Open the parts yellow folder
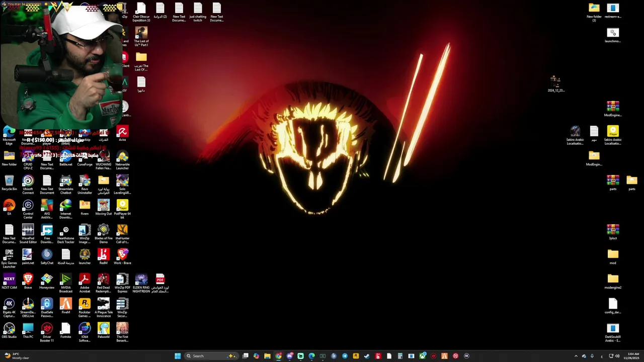The width and height of the screenshot is (644, 362). pyautogui.click(x=632, y=183)
